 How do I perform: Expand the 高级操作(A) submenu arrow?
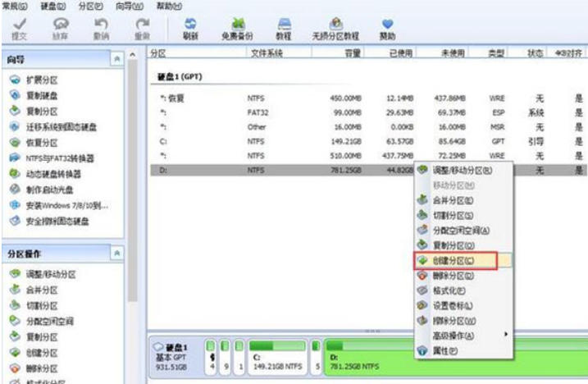[506, 334]
